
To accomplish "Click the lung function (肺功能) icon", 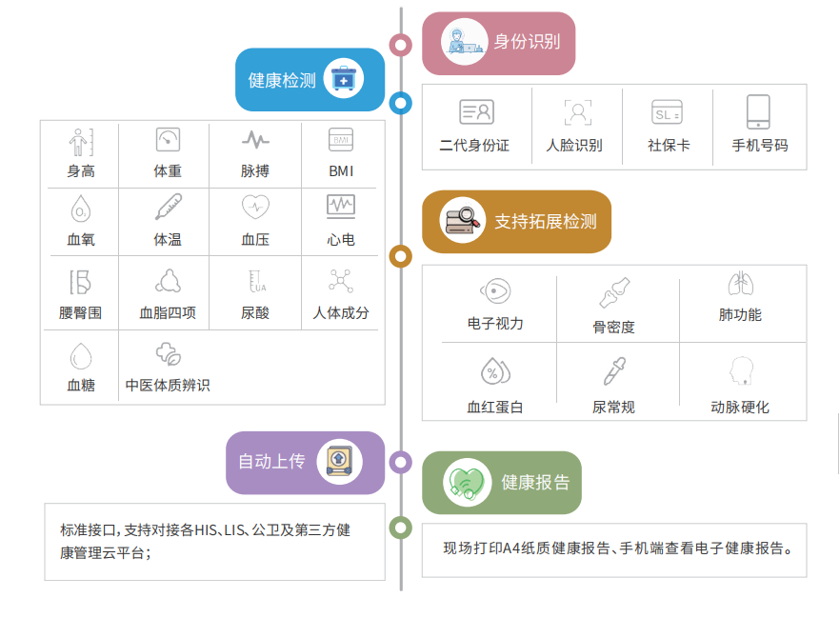I will pos(740,284).
